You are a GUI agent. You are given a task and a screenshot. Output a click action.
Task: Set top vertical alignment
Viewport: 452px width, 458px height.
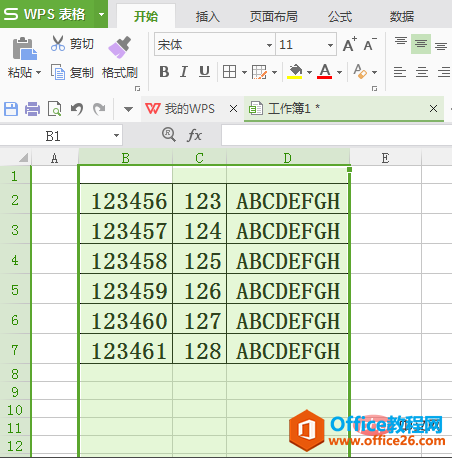coord(401,42)
